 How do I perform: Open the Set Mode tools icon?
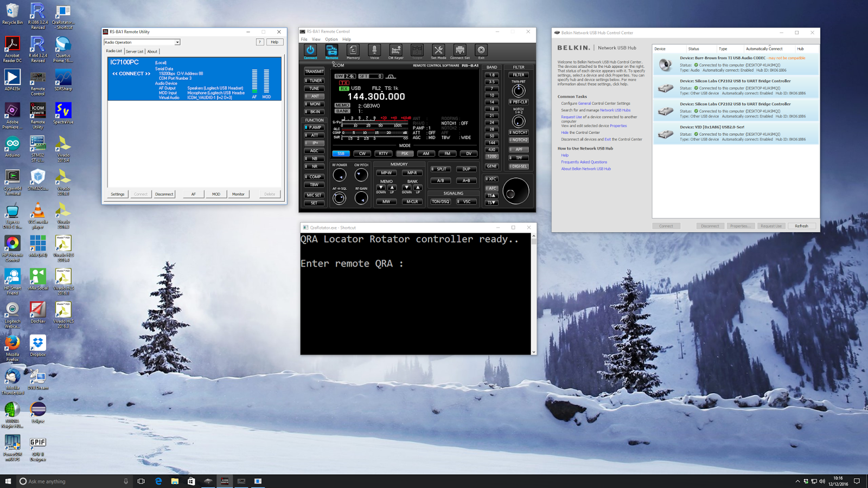point(438,52)
